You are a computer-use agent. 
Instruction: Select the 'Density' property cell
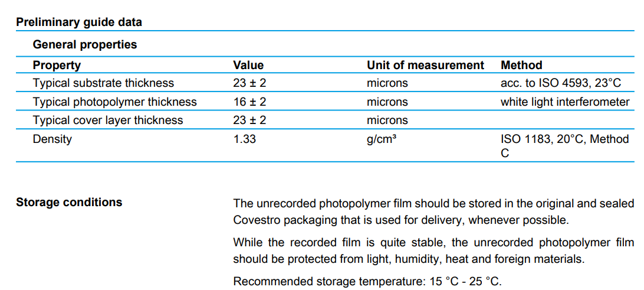[52, 139]
